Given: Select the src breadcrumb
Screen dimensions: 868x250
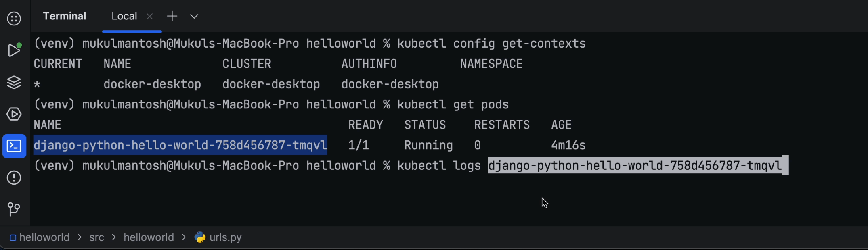Looking at the screenshot, I should click(x=97, y=237).
